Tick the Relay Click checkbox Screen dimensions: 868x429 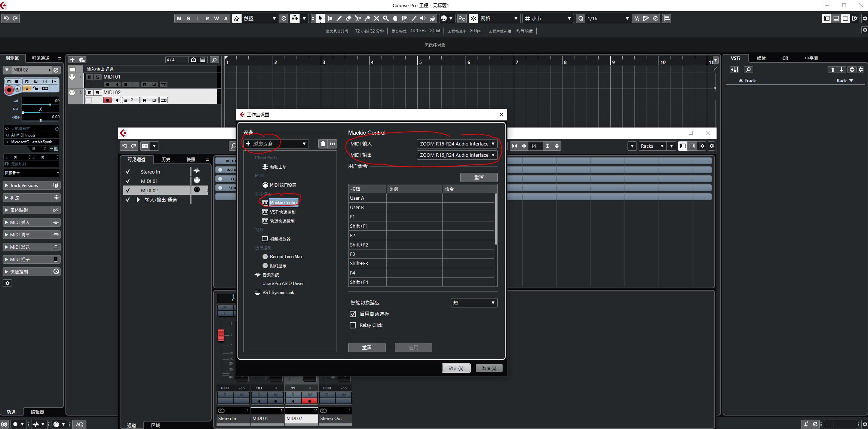(x=353, y=325)
